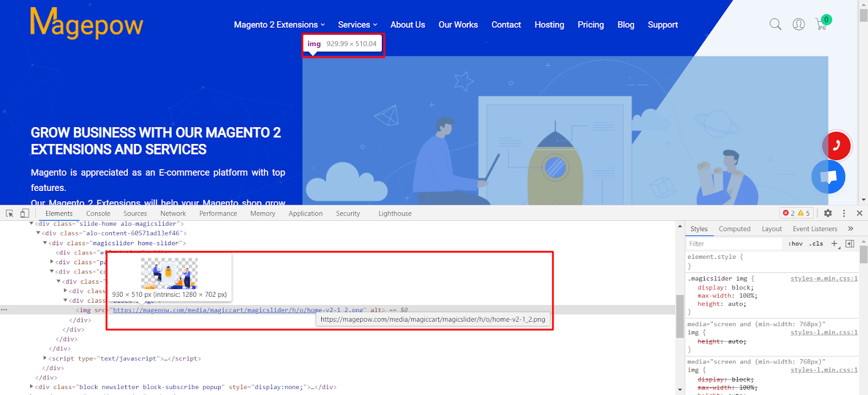Click the search magnifier icon in site header
Image resolution: width=868 pixels, height=395 pixels.
(775, 24)
